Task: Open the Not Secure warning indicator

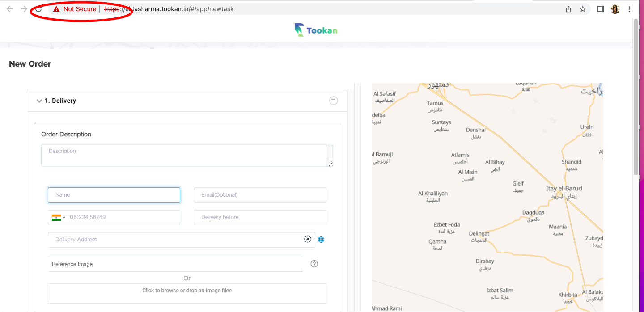Action: pos(75,9)
